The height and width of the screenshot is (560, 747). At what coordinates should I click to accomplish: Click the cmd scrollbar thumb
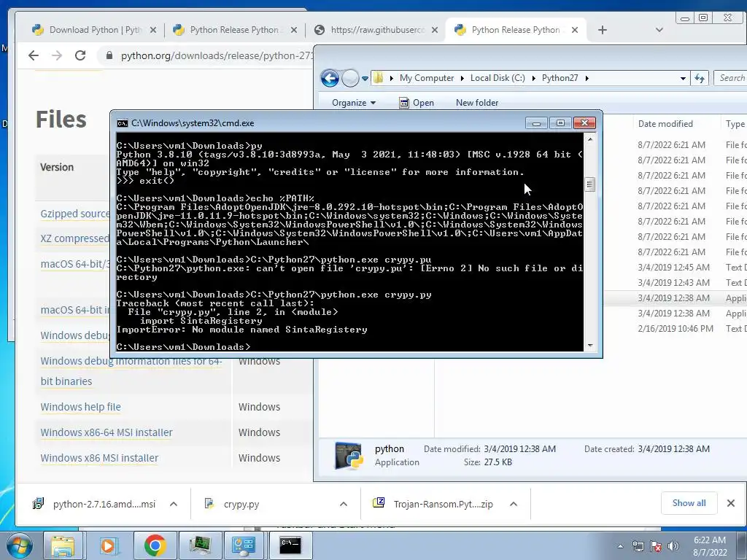point(589,184)
